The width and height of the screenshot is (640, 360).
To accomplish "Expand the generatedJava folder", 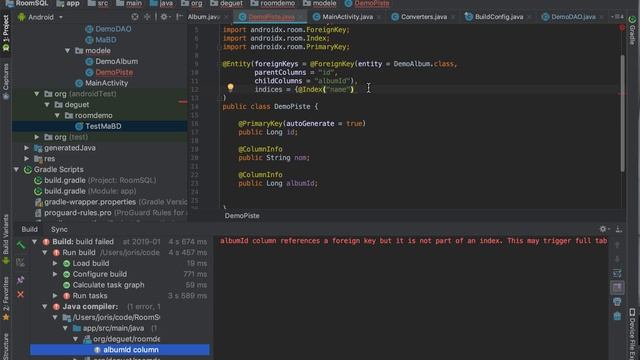I will pyautogui.click(x=27, y=148).
